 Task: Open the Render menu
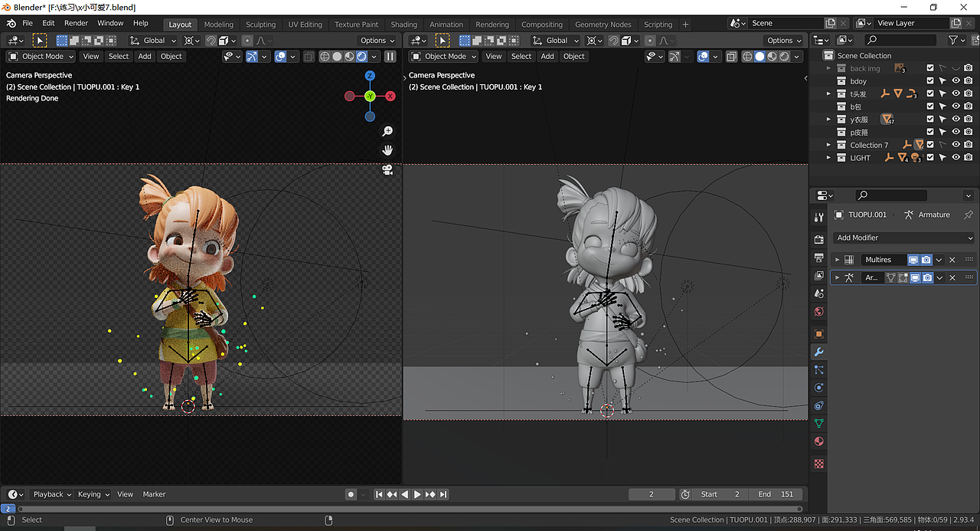[x=76, y=23]
